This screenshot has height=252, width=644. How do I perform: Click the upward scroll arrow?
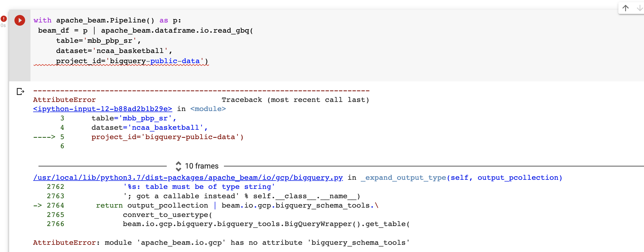[625, 8]
